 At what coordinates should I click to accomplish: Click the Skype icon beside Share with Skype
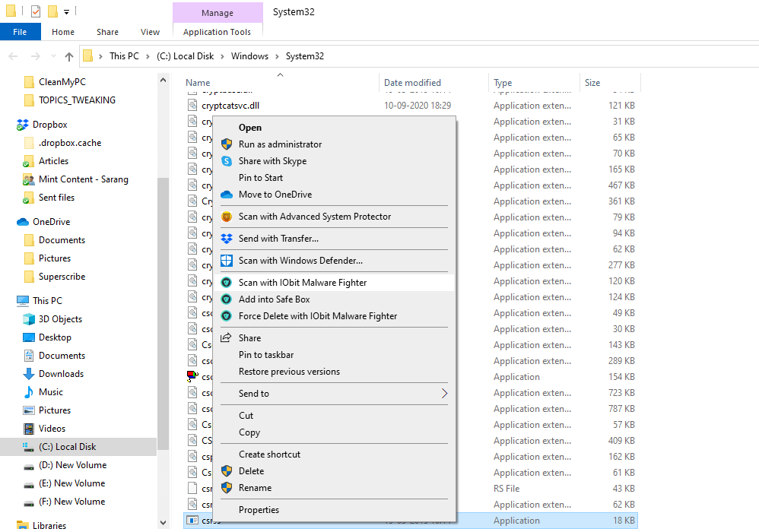(226, 161)
